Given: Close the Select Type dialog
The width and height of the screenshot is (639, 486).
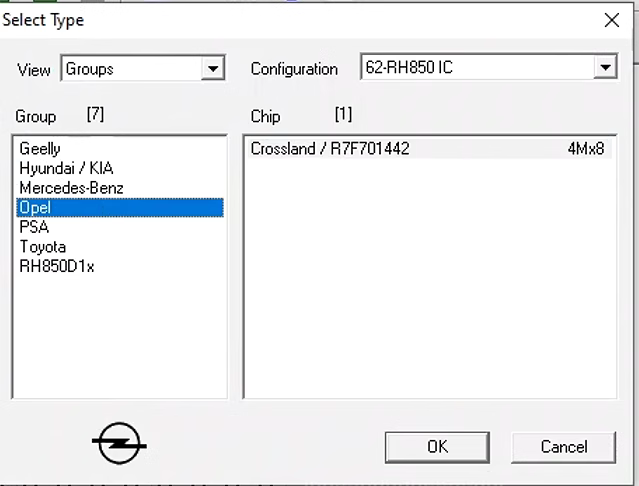Looking at the screenshot, I should coord(611,20).
